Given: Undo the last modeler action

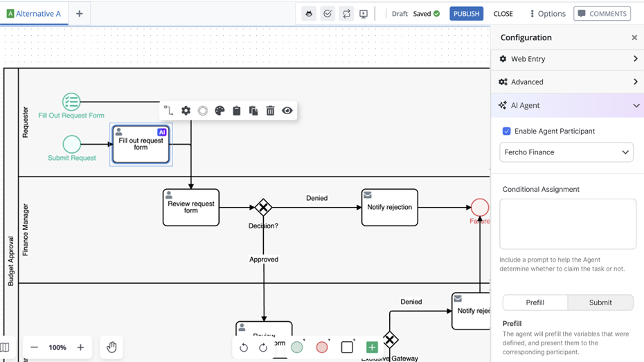Looking at the screenshot, I should click(244, 347).
